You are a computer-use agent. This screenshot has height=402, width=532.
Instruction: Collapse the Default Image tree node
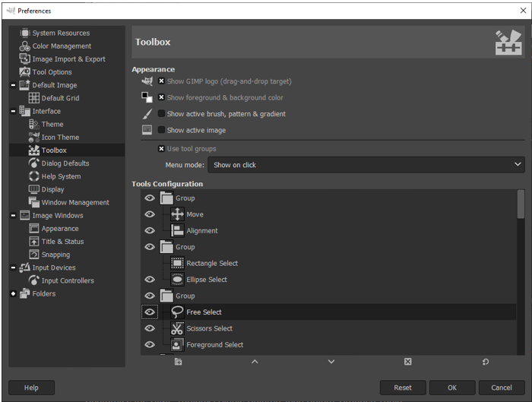[13, 85]
